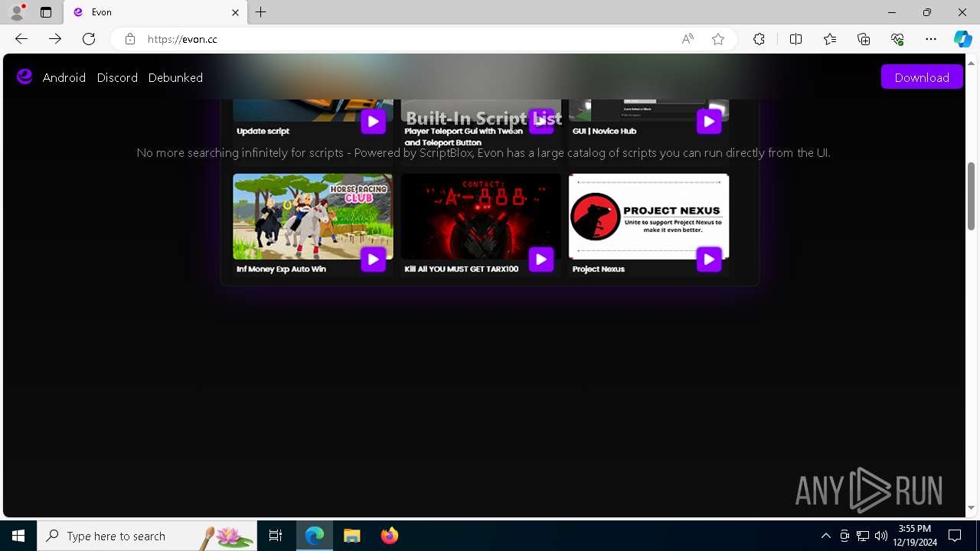Screen dimensions: 980x551
Task: Open Edge Settings and more menu
Action: pyautogui.click(x=931, y=39)
